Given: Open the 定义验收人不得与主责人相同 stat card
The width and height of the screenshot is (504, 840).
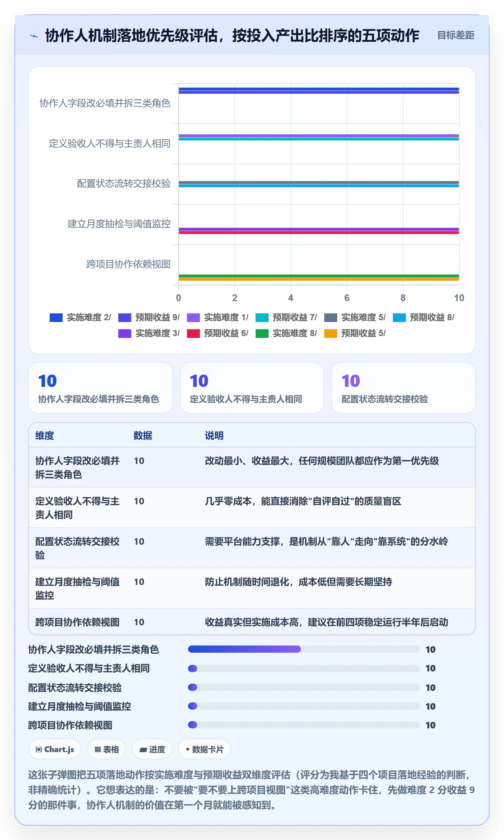Looking at the screenshot, I should coord(252,388).
